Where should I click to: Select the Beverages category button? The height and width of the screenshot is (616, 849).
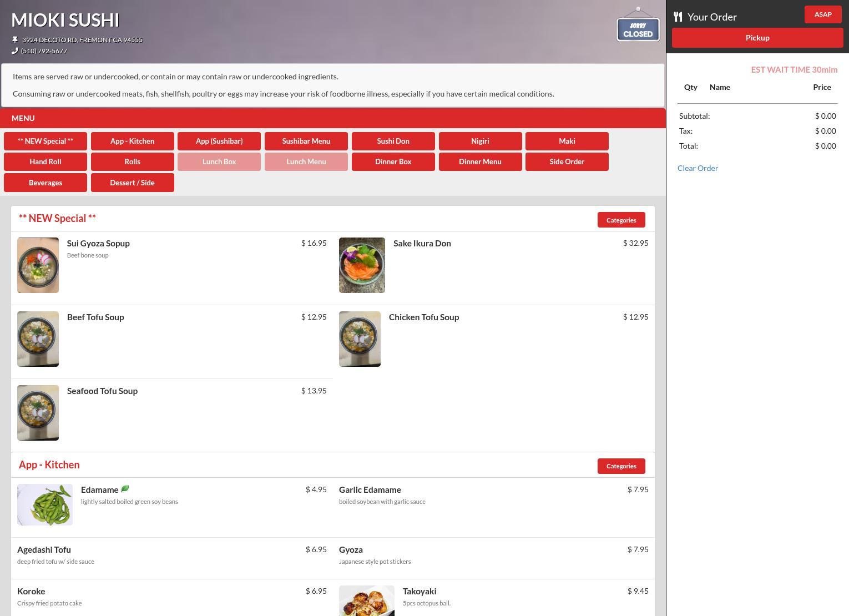click(46, 183)
